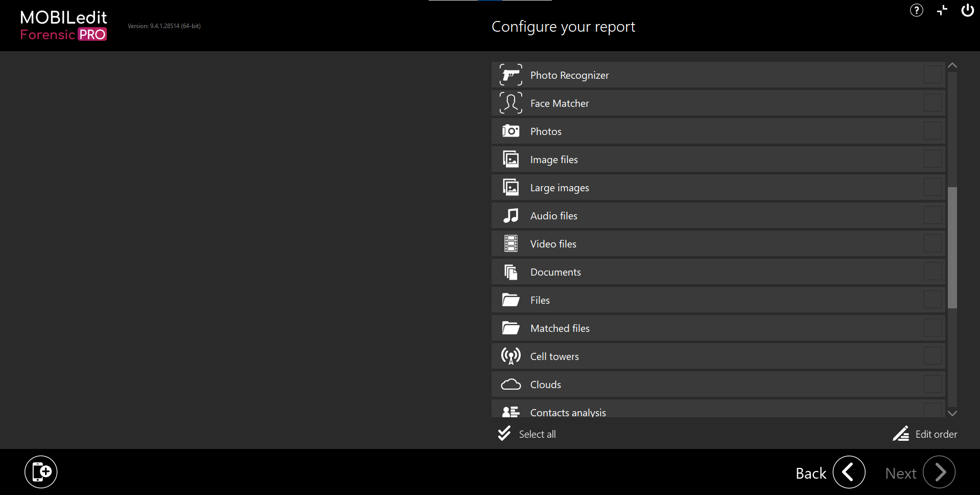Screen dimensions: 980x495
Task: Enable the Documents checkbox
Action: coord(932,272)
